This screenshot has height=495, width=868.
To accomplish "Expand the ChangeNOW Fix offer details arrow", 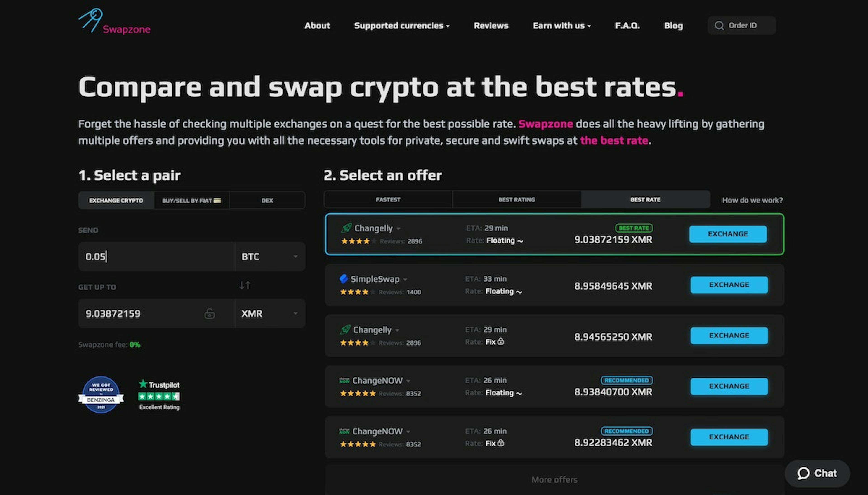I will (408, 432).
